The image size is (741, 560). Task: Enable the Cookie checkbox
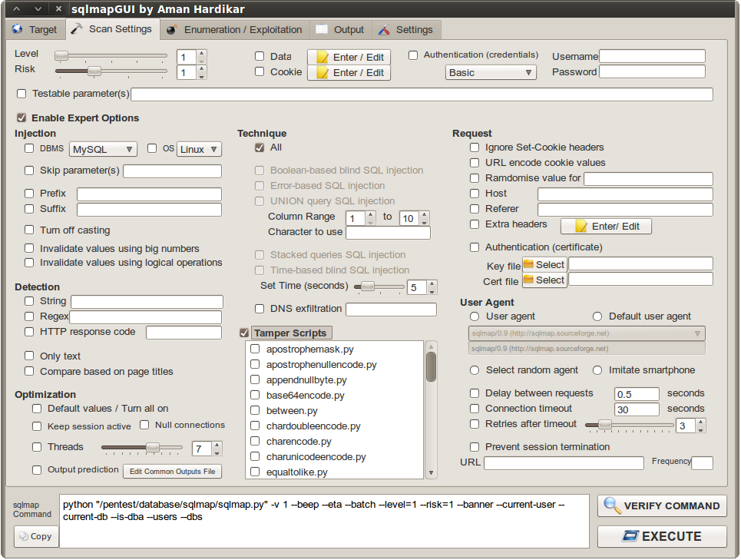point(260,72)
